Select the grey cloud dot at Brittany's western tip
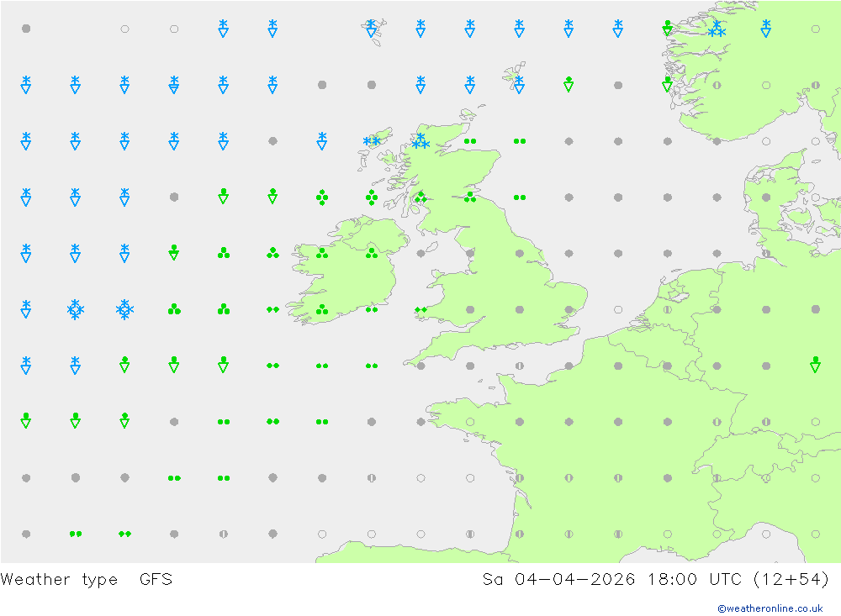This screenshot has width=841, height=616. [x=420, y=422]
